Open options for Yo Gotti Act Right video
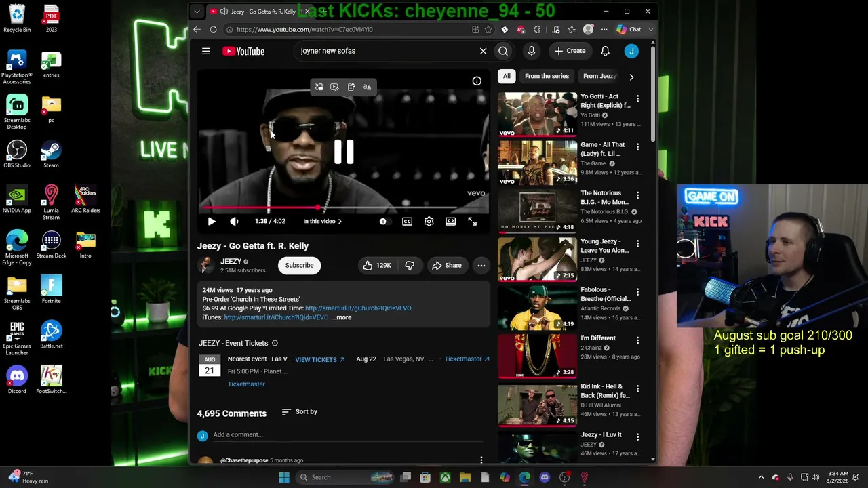This screenshot has width=868, height=488. tap(637, 99)
